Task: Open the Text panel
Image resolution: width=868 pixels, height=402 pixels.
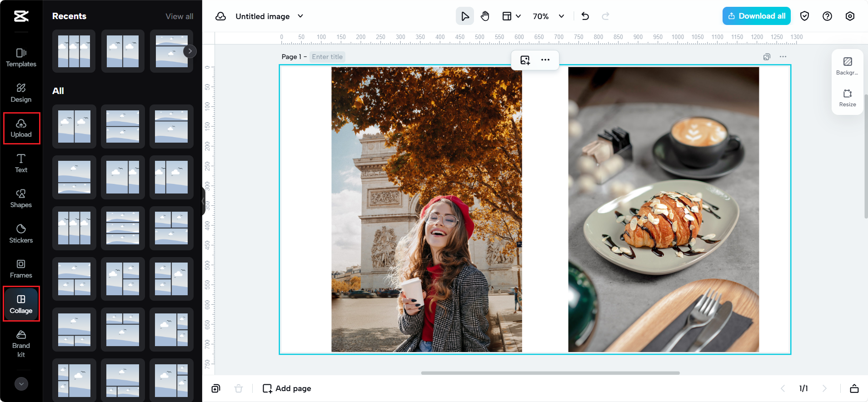Action: (21, 163)
